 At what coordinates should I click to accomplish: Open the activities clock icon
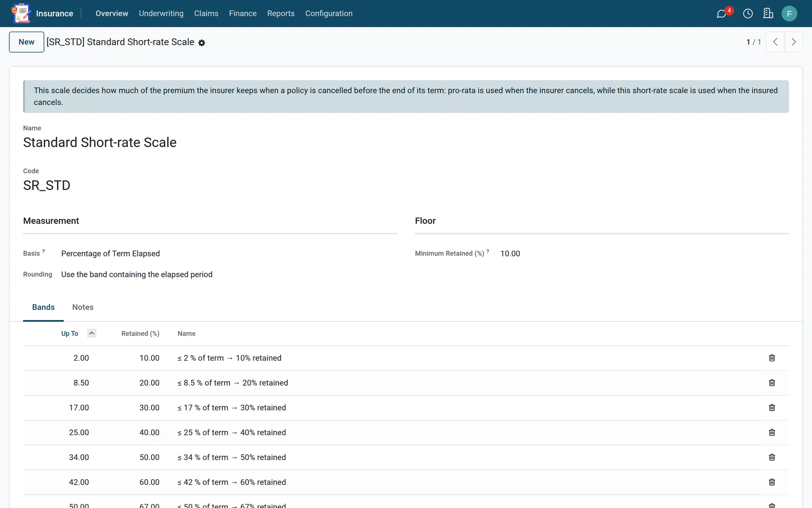[x=748, y=14]
